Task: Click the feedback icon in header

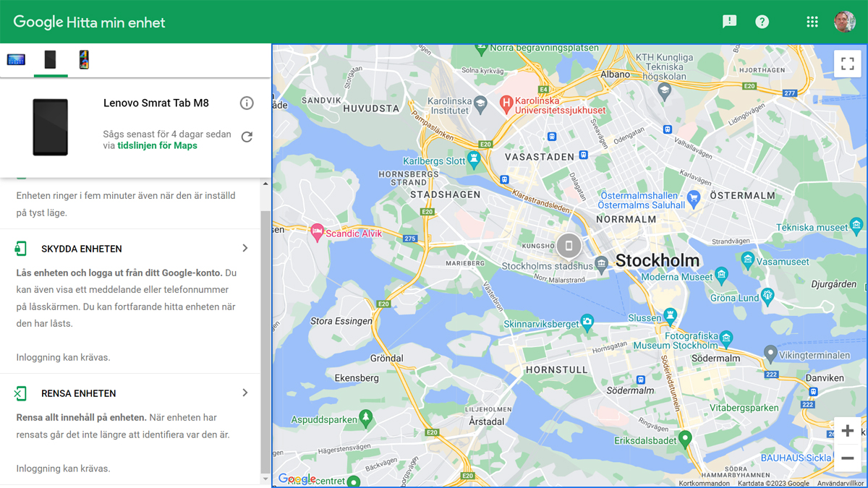Action: click(x=729, y=22)
